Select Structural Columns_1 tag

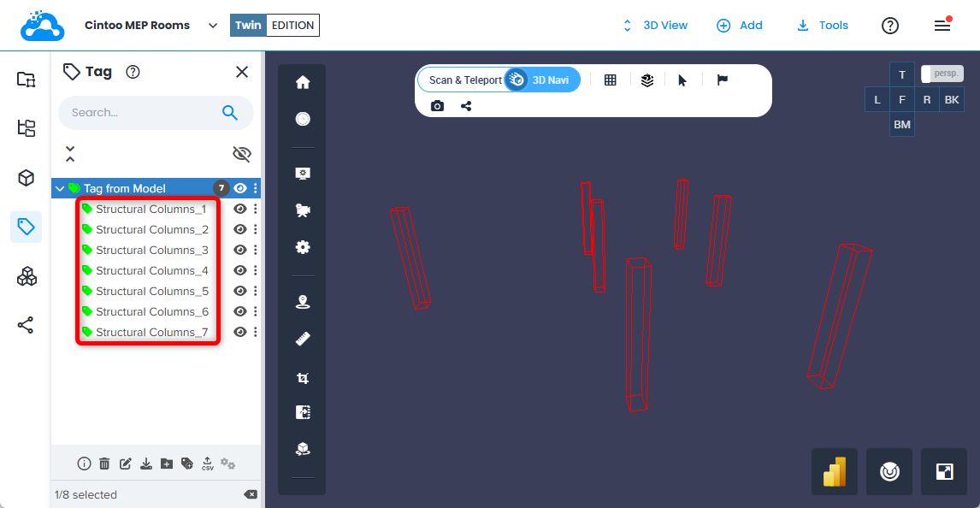tap(151, 210)
